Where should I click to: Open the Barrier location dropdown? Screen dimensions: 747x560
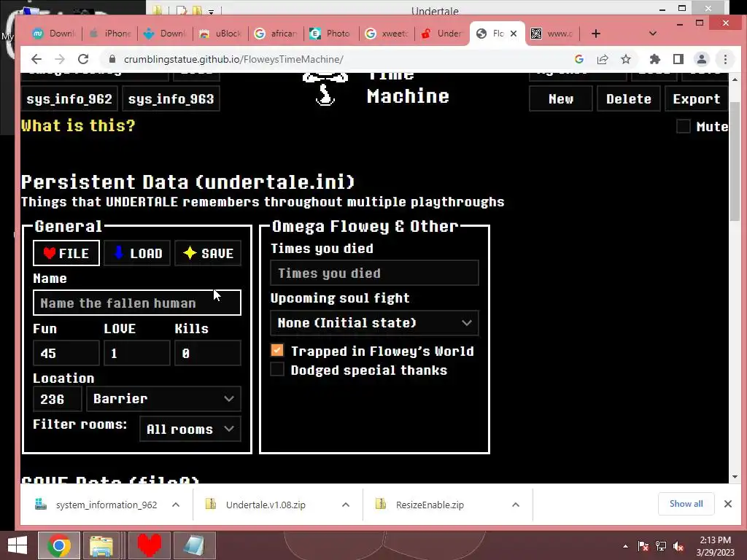pyautogui.click(x=163, y=399)
